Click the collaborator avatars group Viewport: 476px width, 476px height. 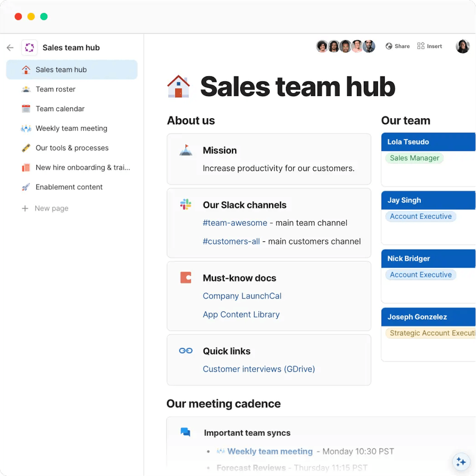coord(345,46)
